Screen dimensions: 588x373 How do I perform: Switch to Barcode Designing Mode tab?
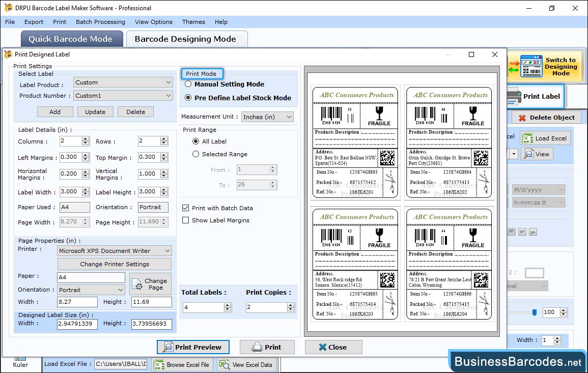(187, 39)
